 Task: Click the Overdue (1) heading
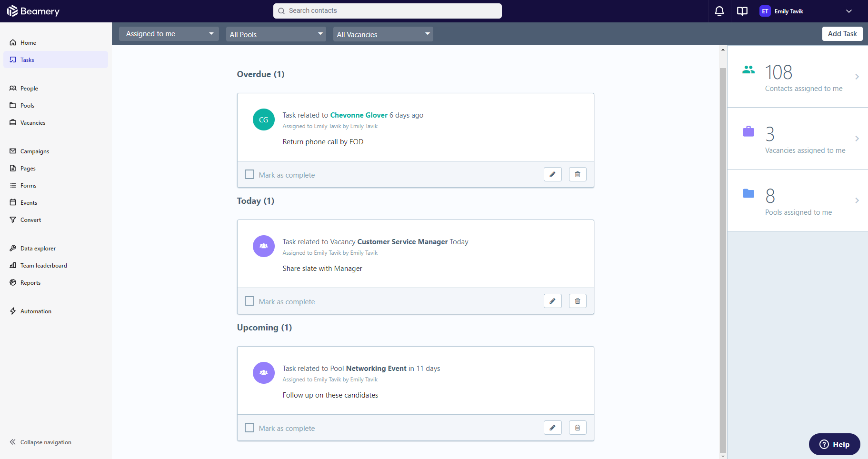tap(260, 74)
